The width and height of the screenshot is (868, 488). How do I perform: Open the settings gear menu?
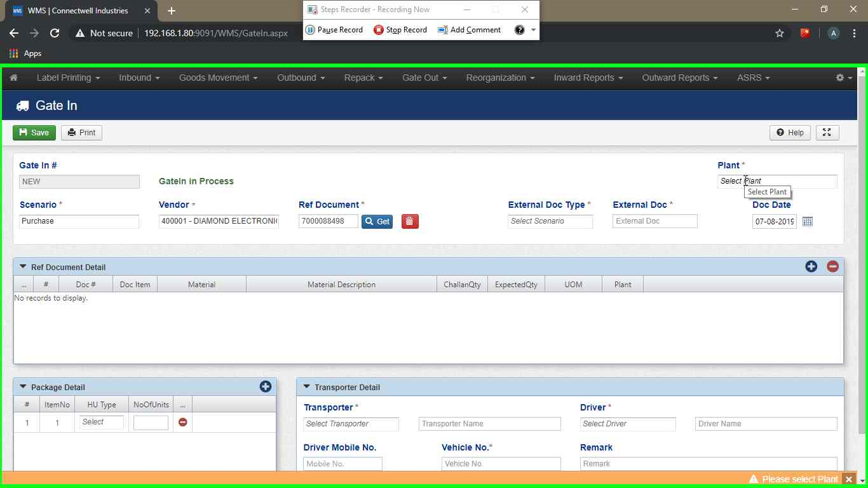(x=843, y=78)
